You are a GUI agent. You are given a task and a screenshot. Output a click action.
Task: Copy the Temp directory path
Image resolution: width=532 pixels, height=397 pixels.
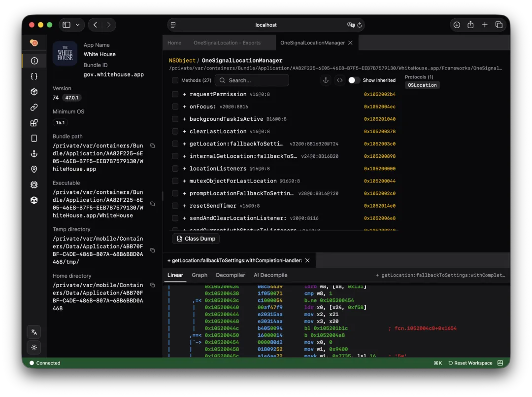click(153, 251)
